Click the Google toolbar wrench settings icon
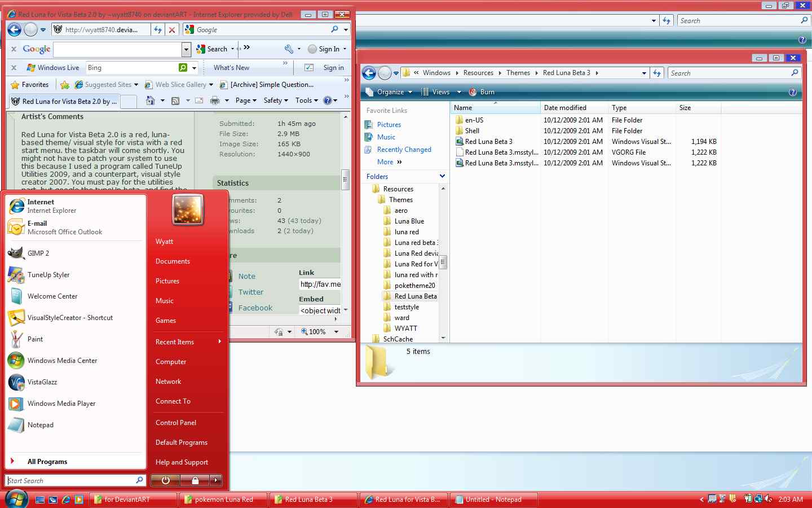The image size is (812, 508). 289,49
